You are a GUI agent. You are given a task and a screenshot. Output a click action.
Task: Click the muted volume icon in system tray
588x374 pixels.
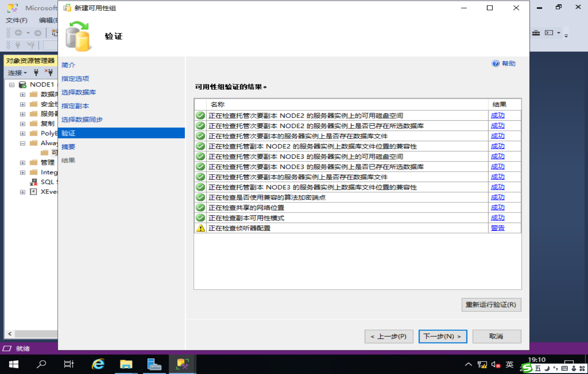click(496, 365)
